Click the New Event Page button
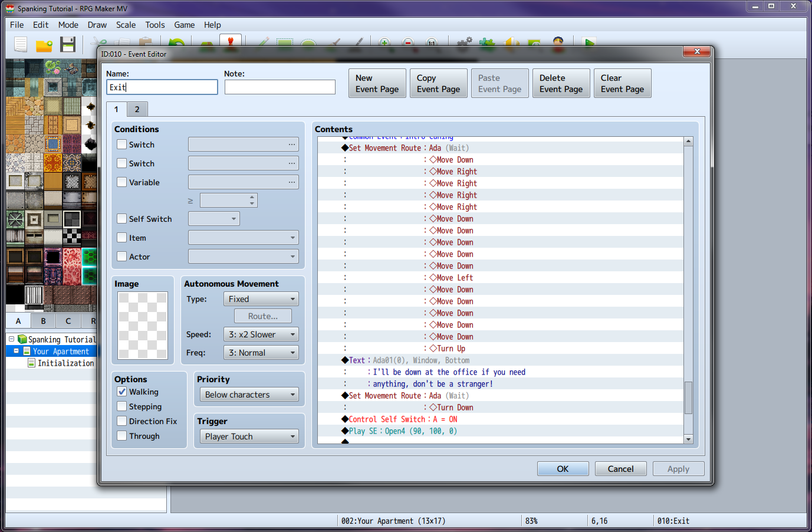The height and width of the screenshot is (532, 812). coord(377,83)
